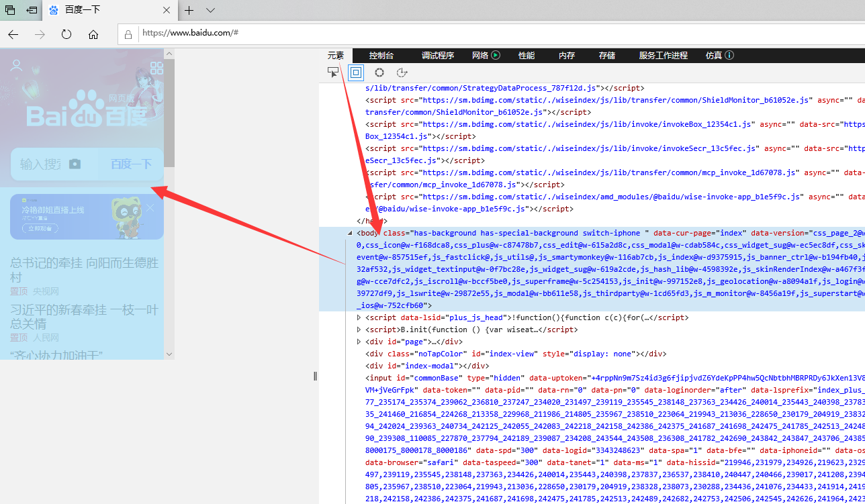Viewport: 865px width, 504px height.
Task: Open news 习近平的新春牵挂 一枝一叶总关情
Action: 85,317
